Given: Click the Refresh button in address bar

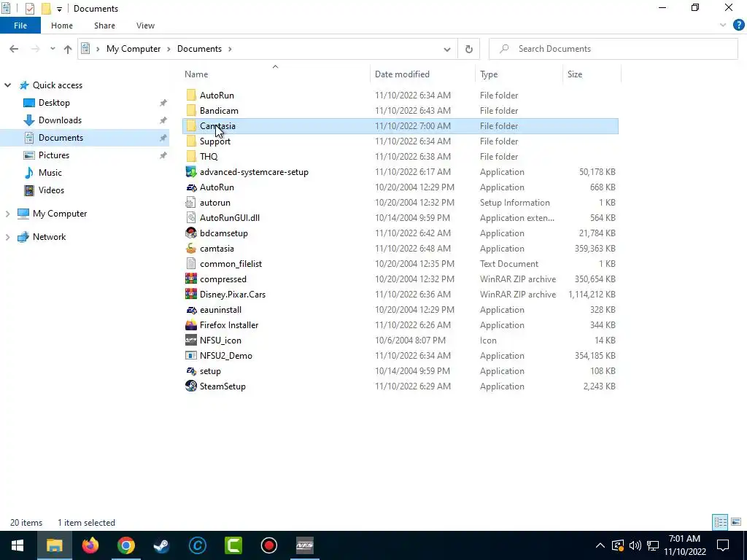Looking at the screenshot, I should coord(469,49).
